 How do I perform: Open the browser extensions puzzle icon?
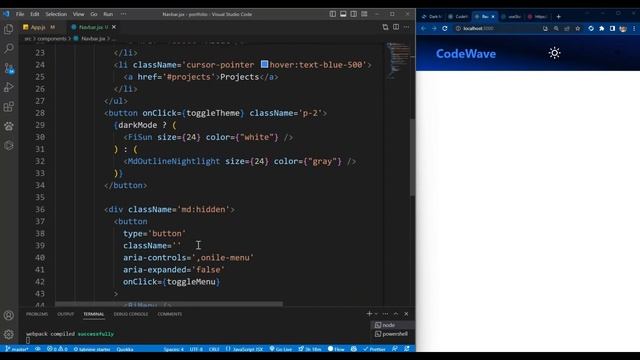602,29
